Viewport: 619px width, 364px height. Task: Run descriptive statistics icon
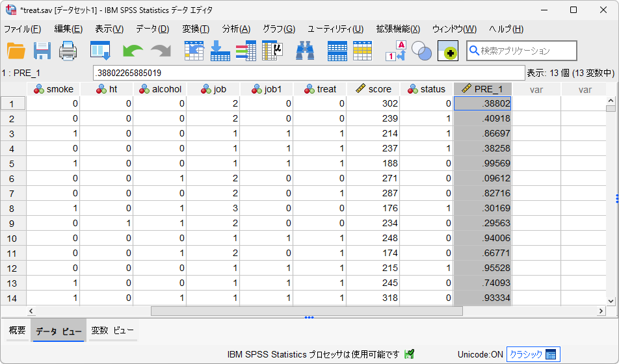tap(272, 51)
